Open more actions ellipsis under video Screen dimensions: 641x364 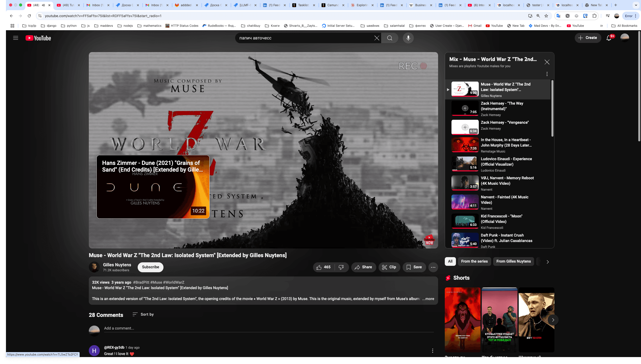pos(433,267)
